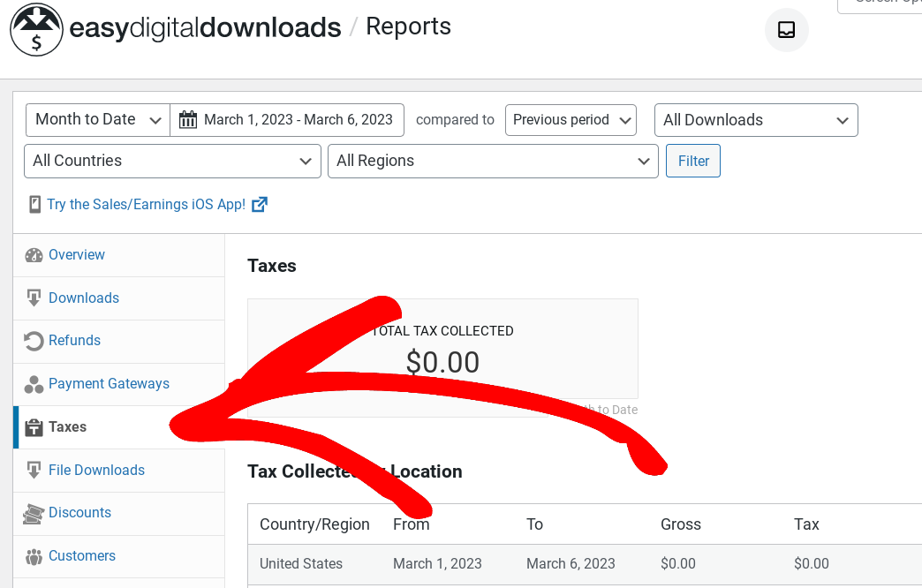Open the All Countries dropdown
922x588 pixels.
pyautogui.click(x=171, y=161)
